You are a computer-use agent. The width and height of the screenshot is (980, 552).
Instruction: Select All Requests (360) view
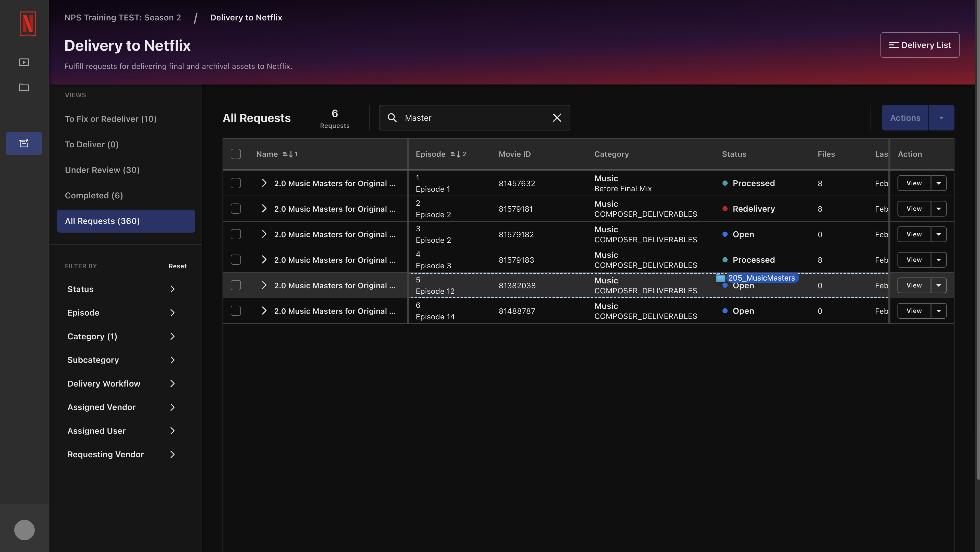[126, 221]
